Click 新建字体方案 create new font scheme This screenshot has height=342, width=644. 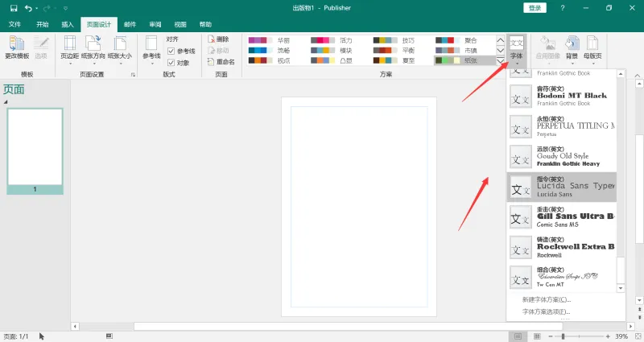(547, 299)
